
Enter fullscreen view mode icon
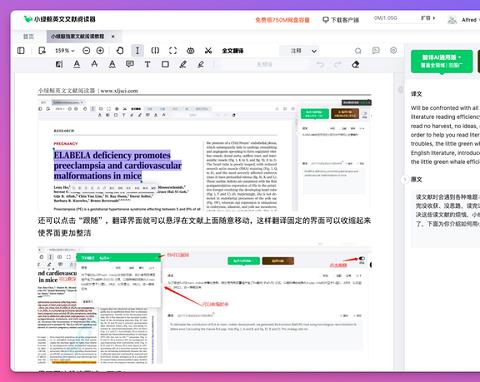173,51
